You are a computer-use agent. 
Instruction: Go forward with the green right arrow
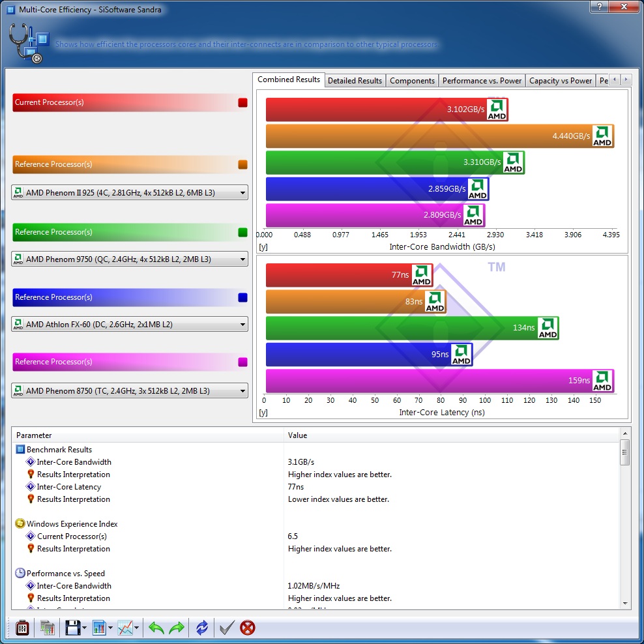[x=177, y=628]
